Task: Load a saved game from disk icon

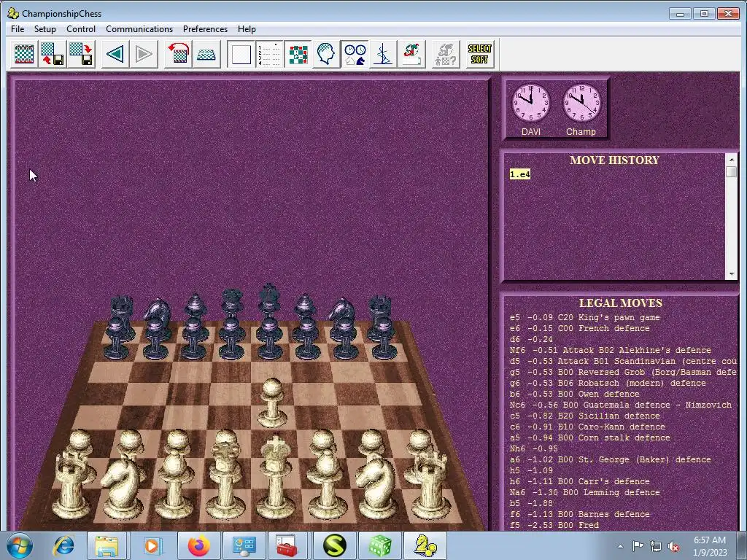Action: click(53, 54)
